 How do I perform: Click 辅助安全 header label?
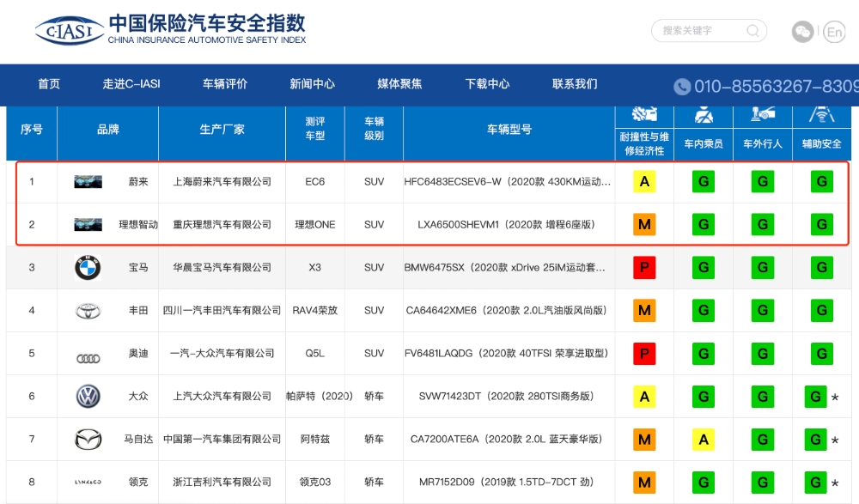click(822, 144)
